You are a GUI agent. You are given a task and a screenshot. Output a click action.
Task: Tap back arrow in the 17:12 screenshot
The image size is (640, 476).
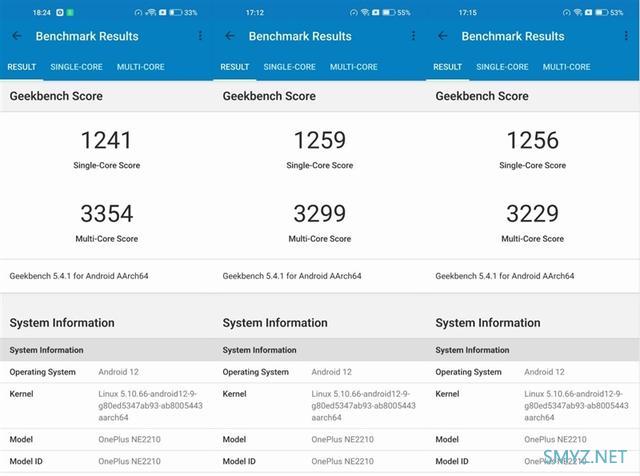pyautogui.click(x=230, y=36)
